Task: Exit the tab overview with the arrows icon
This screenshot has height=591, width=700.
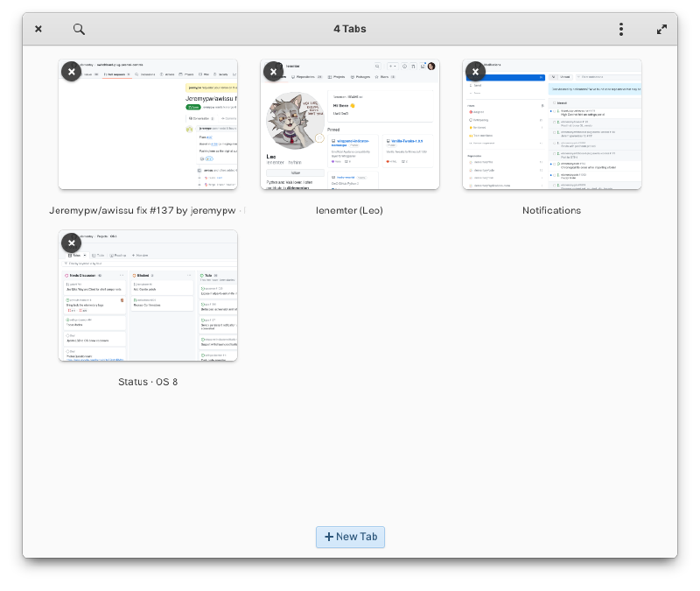Action: [x=662, y=28]
